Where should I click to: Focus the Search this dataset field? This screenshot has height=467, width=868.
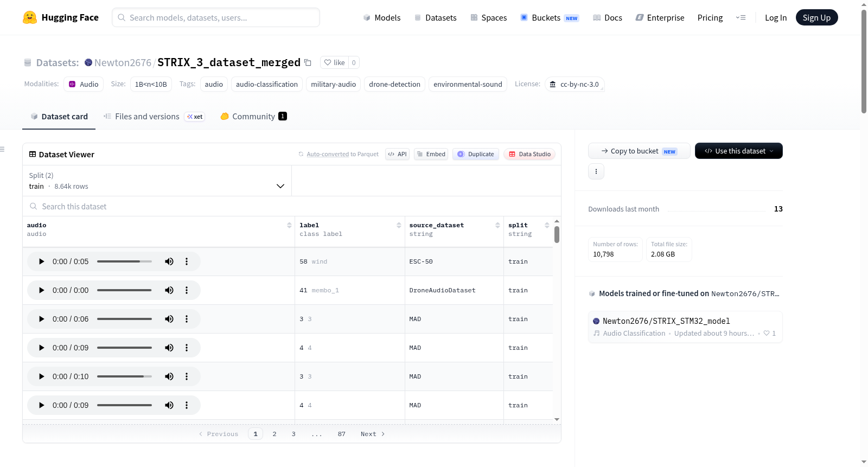[x=292, y=206]
